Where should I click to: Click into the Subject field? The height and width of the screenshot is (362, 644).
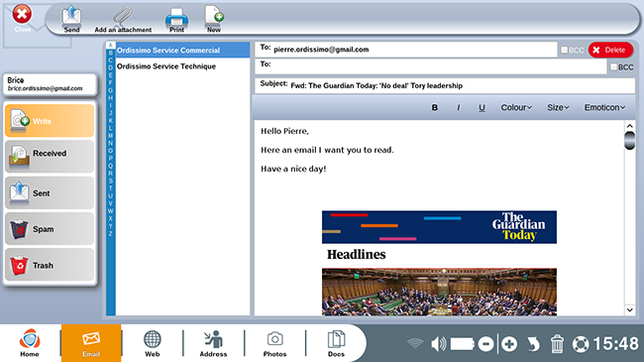click(445, 85)
